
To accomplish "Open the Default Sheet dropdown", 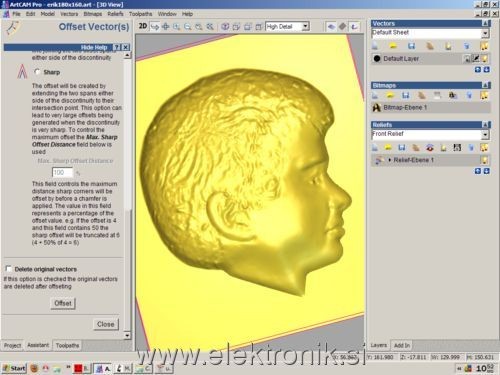I will pyautogui.click(x=485, y=33).
